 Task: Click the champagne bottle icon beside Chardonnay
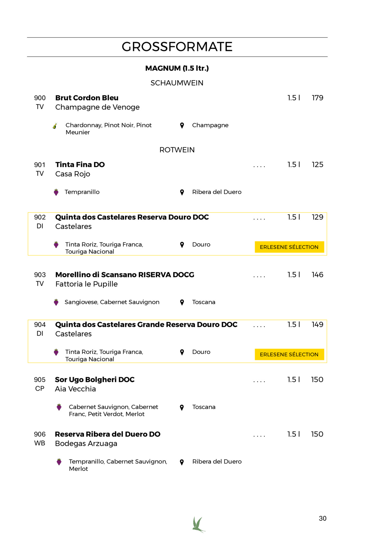[x=55, y=126]
